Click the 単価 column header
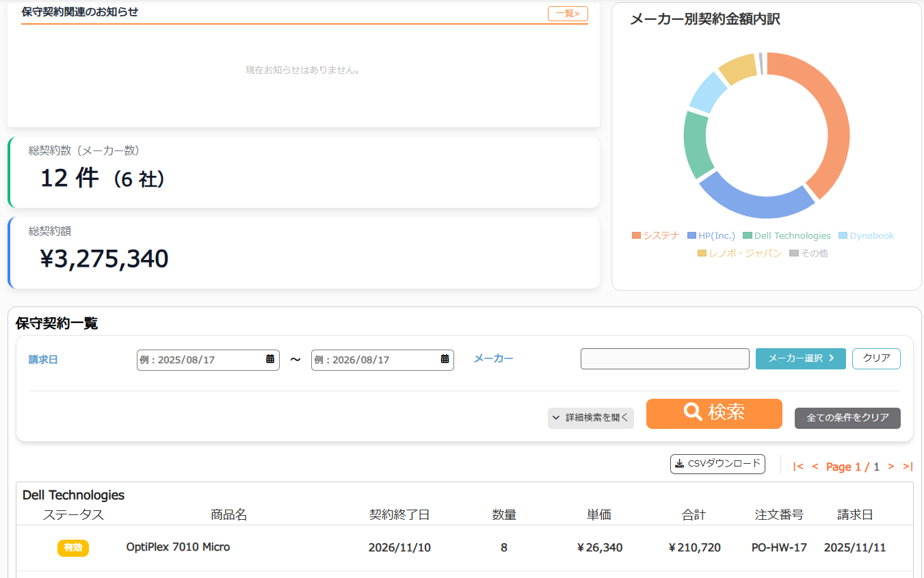 [599, 515]
